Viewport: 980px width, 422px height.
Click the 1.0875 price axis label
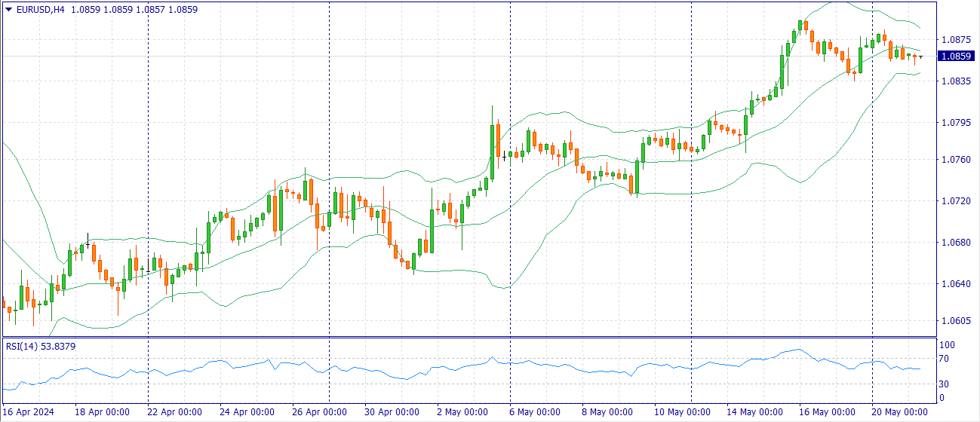click(955, 39)
